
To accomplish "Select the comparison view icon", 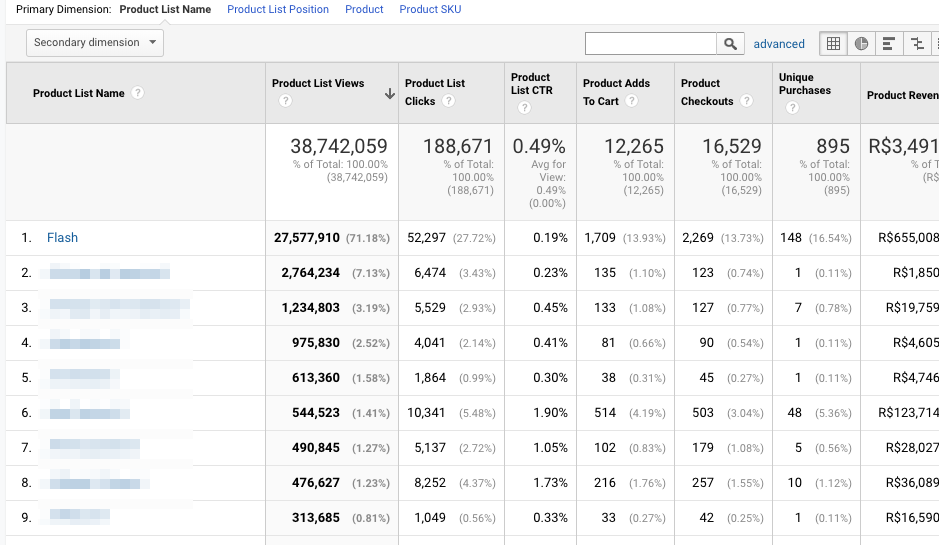I will click(916, 44).
